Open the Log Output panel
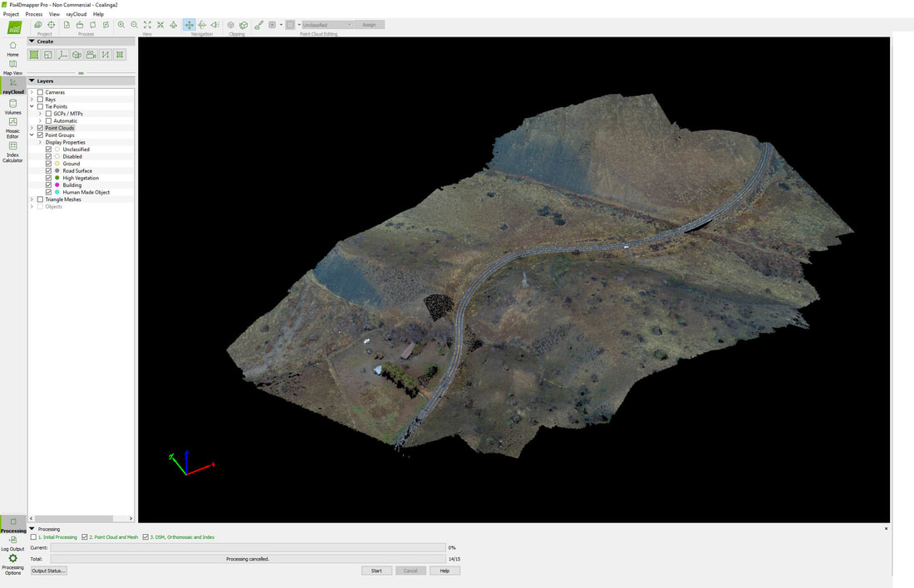 click(12, 540)
